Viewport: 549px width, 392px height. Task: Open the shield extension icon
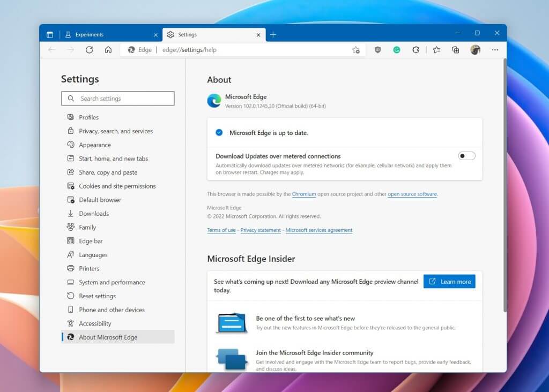377,50
